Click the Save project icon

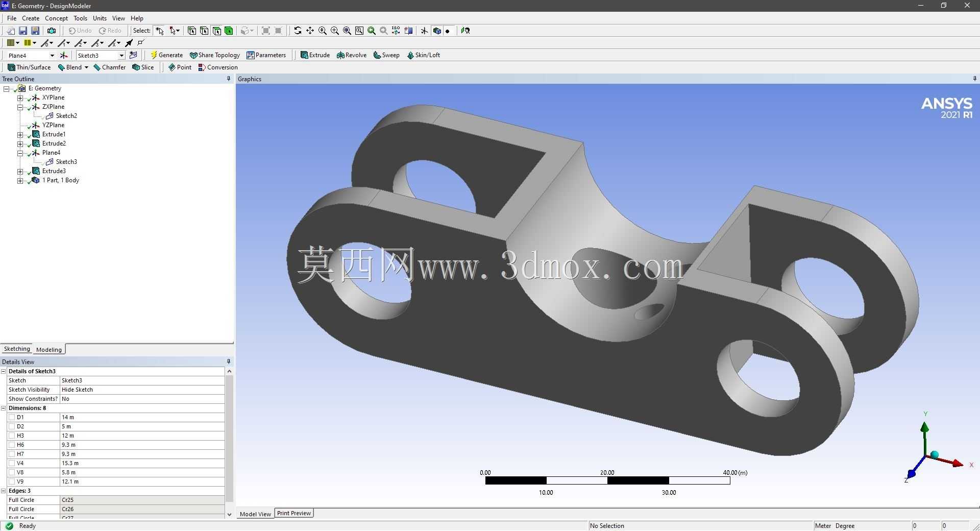[22, 31]
